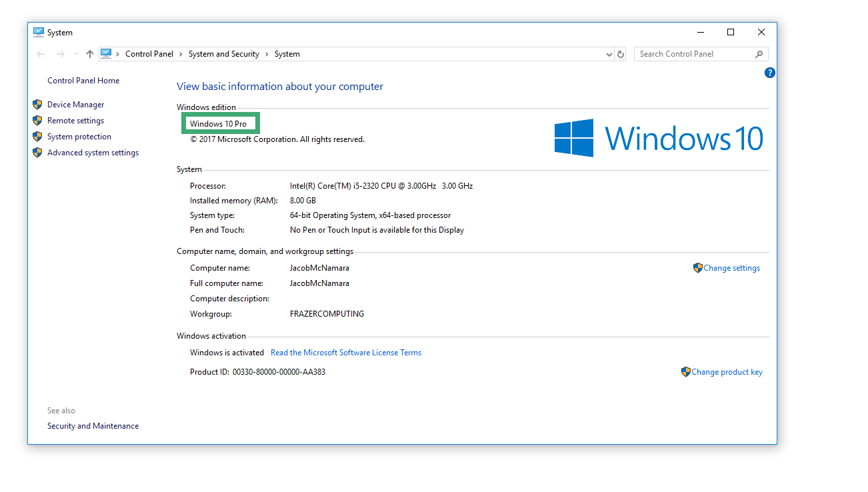Open Control Panel Home

tap(83, 81)
